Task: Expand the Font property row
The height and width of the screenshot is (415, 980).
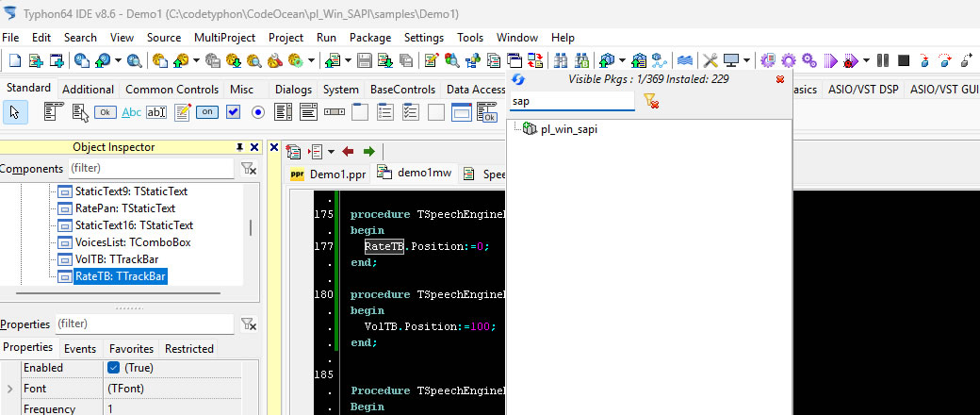Action: [10, 389]
